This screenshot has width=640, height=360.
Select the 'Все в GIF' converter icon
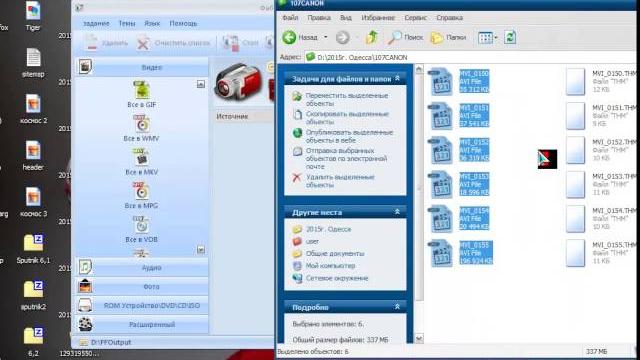tap(142, 90)
